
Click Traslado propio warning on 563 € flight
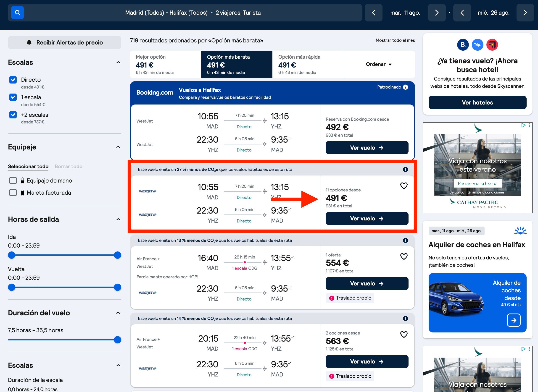point(350,376)
